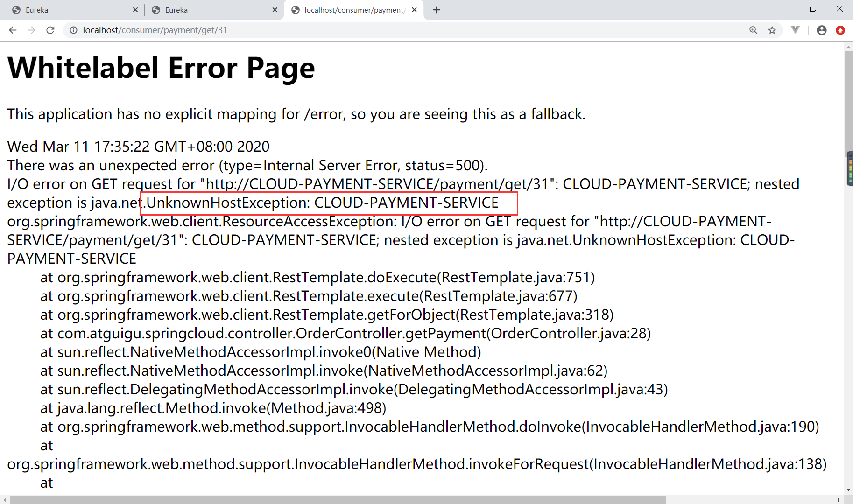Close the second Eureka tab
This screenshot has height=504, width=853.
tap(275, 10)
